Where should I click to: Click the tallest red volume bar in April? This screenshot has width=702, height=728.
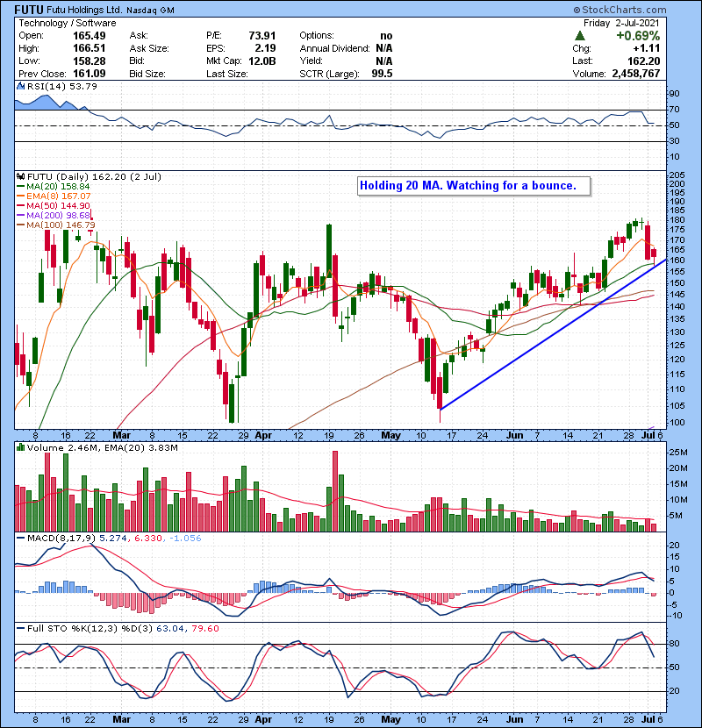(335, 491)
